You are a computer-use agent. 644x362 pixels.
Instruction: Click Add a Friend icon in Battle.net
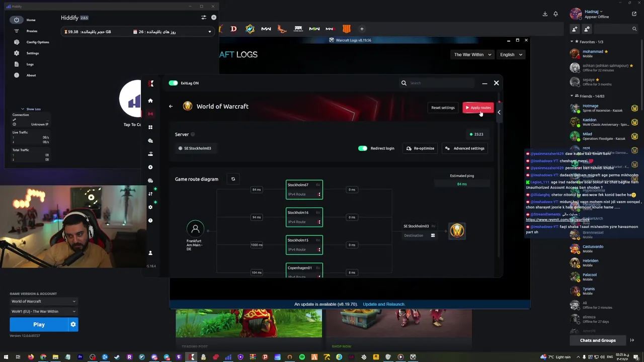click(575, 29)
